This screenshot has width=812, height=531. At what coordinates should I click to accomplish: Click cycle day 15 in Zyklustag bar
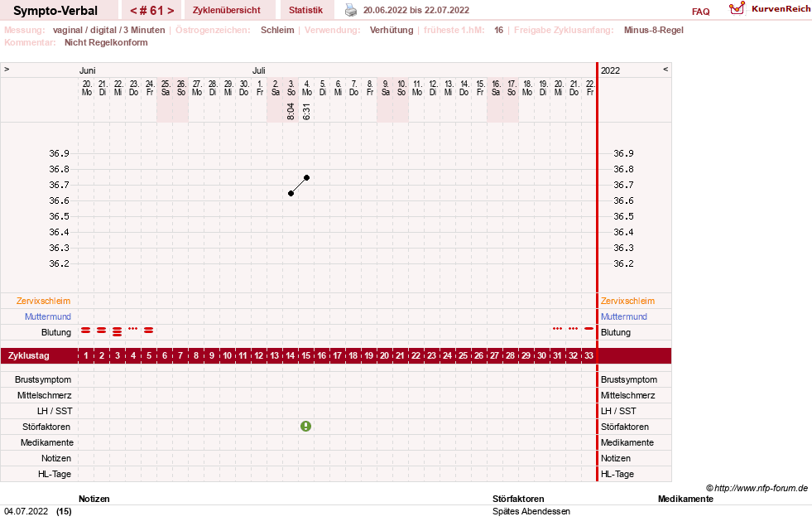point(306,356)
